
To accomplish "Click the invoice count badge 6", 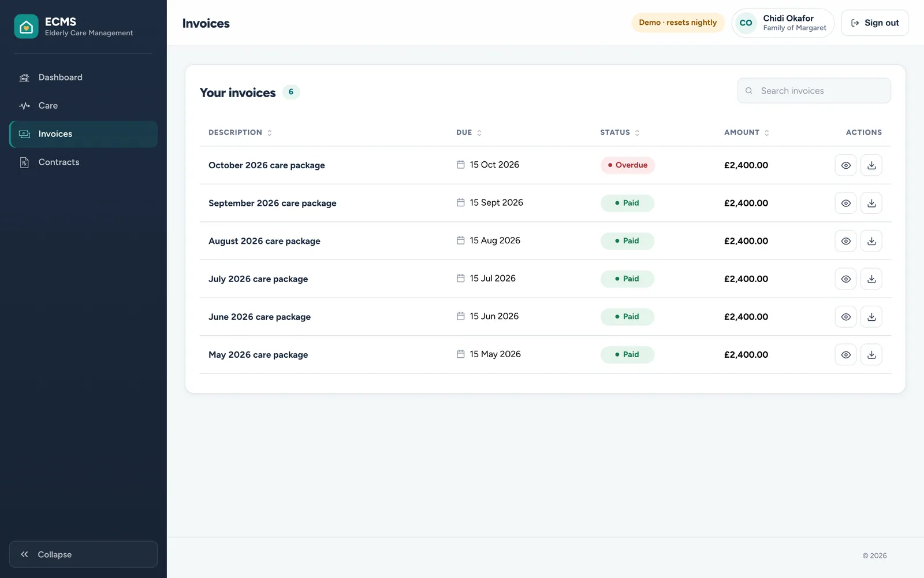I will point(291,92).
